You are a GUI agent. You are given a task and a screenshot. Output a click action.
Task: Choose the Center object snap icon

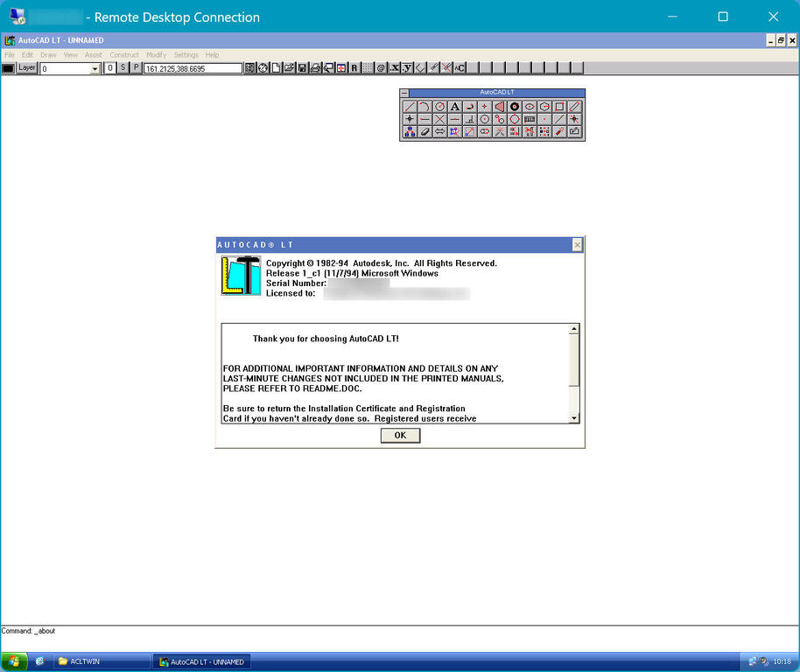484,119
